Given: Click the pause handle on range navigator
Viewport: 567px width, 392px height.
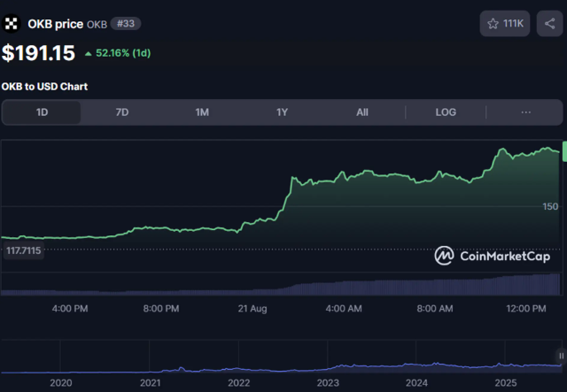Looking at the screenshot, I should click(x=561, y=356).
